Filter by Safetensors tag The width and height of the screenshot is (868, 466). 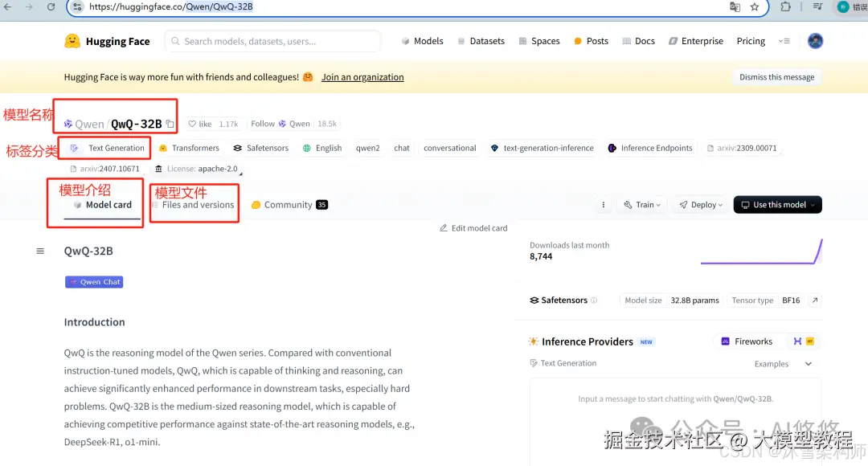click(260, 148)
